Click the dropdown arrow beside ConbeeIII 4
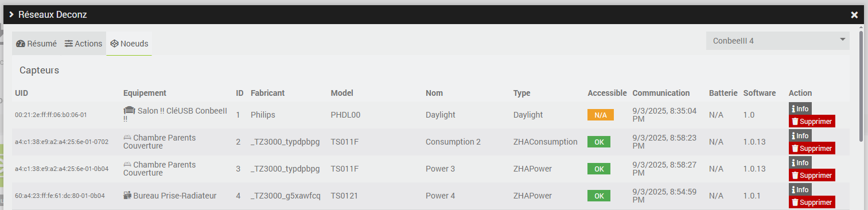This screenshot has height=210, width=868. [842, 40]
